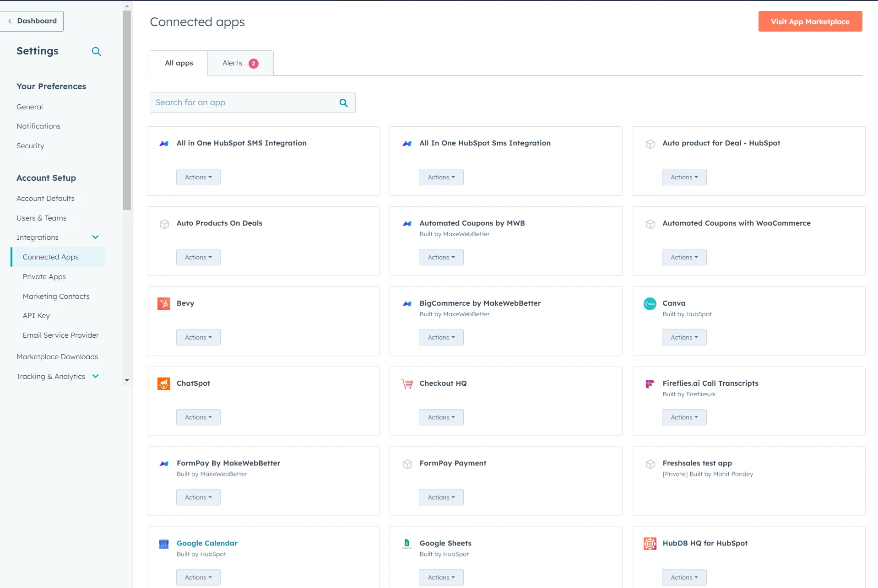The image size is (878, 588).
Task: Select the All apps tab
Action: pyautogui.click(x=179, y=63)
